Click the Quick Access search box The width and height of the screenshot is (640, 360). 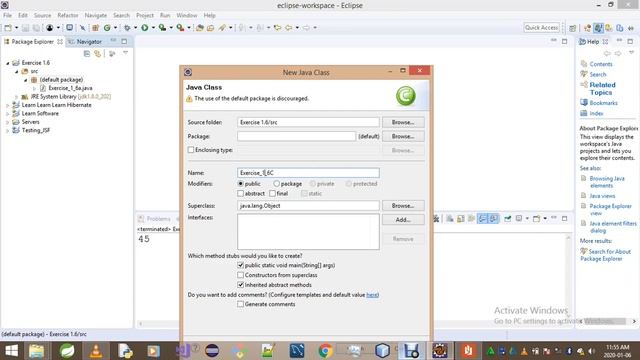[541, 28]
